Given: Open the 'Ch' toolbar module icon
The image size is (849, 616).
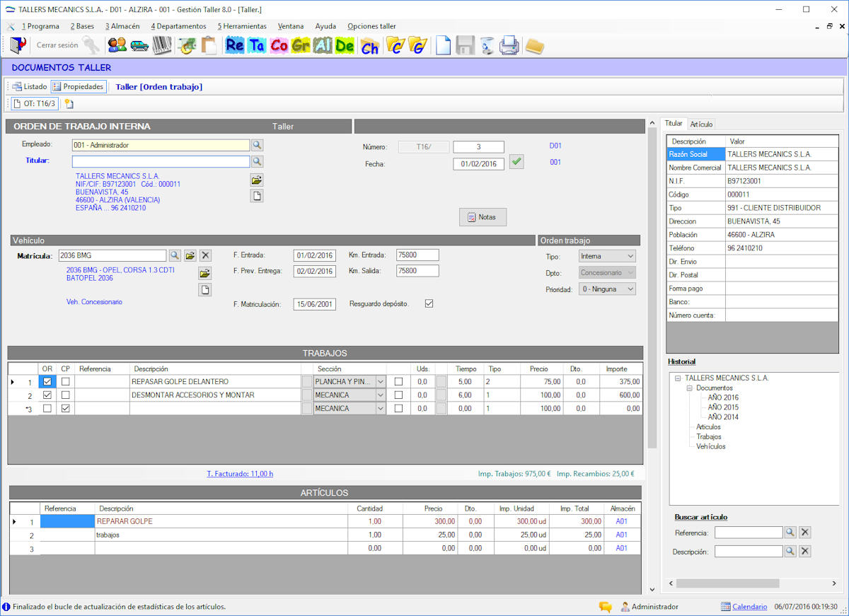Looking at the screenshot, I should click(x=369, y=47).
